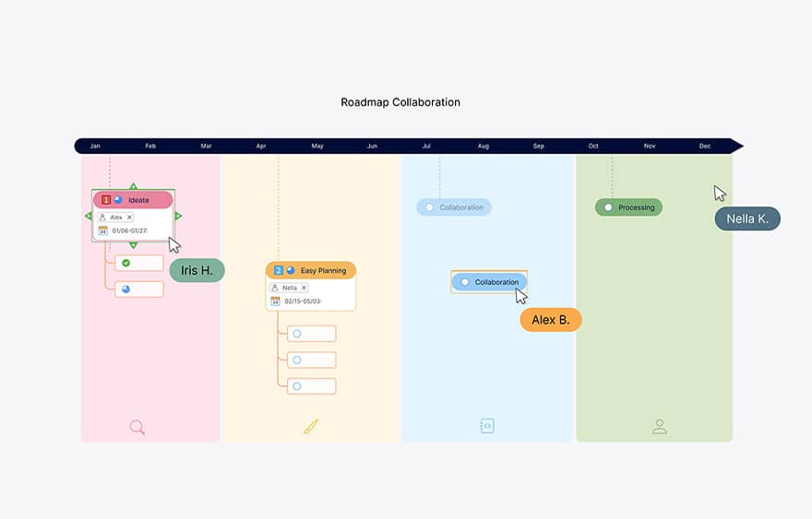Click Aug on the timeline bar
This screenshot has width=812, height=519.
point(484,146)
